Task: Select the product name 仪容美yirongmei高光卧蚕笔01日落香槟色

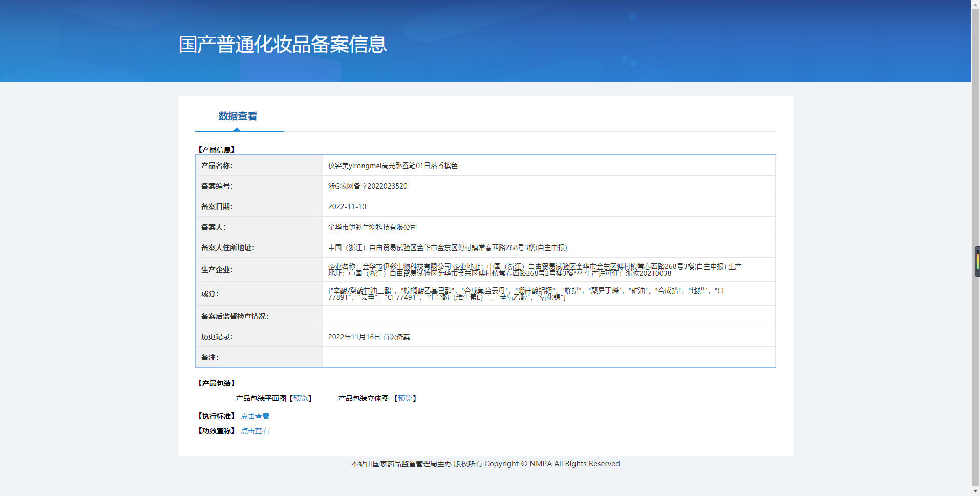Action: click(x=393, y=166)
